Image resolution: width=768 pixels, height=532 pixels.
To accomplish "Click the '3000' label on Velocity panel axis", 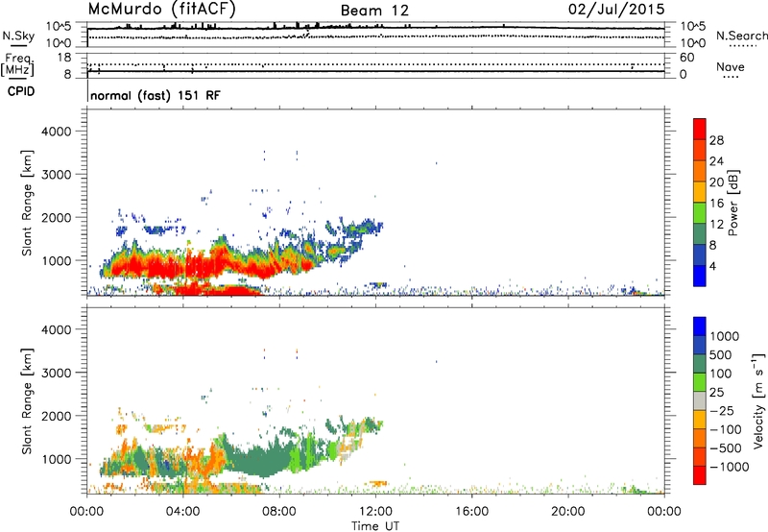I will (57, 373).
